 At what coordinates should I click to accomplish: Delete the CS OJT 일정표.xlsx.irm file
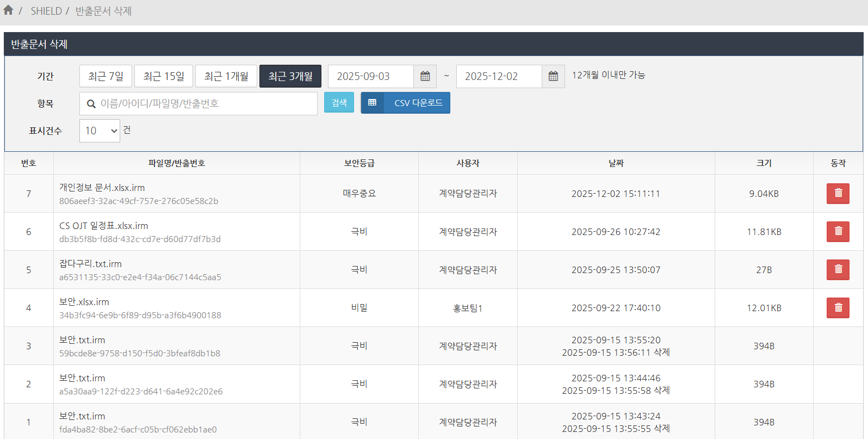click(x=838, y=232)
